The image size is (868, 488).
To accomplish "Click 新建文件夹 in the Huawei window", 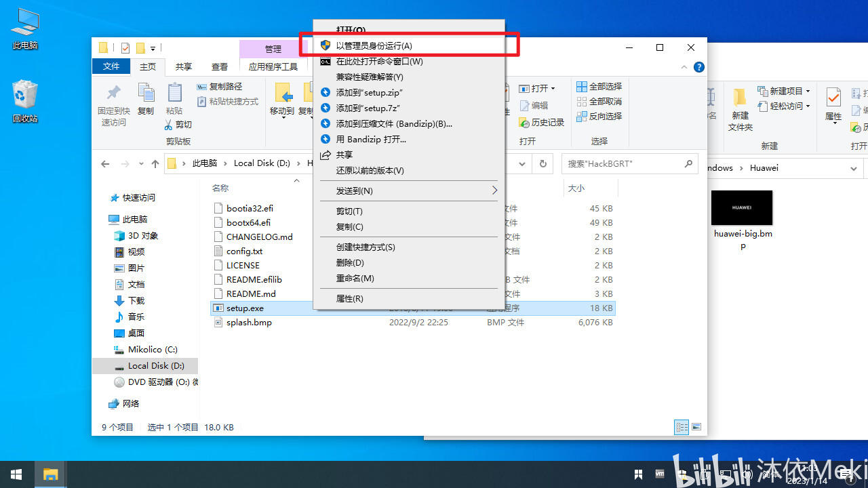I will [740, 108].
